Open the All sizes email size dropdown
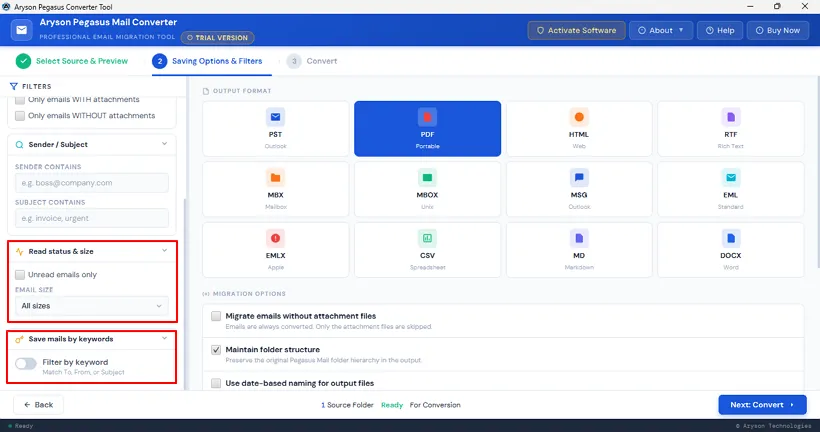The height and width of the screenshot is (432, 820). click(92, 306)
